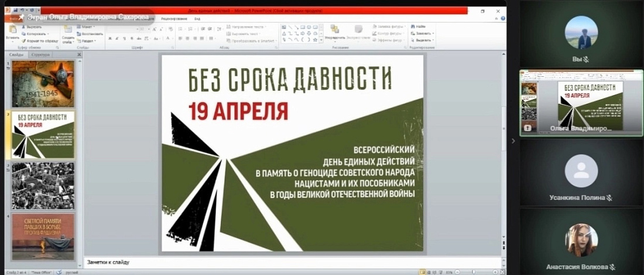Click Reset (Восстановить) in Slides group

pyautogui.click(x=90, y=33)
